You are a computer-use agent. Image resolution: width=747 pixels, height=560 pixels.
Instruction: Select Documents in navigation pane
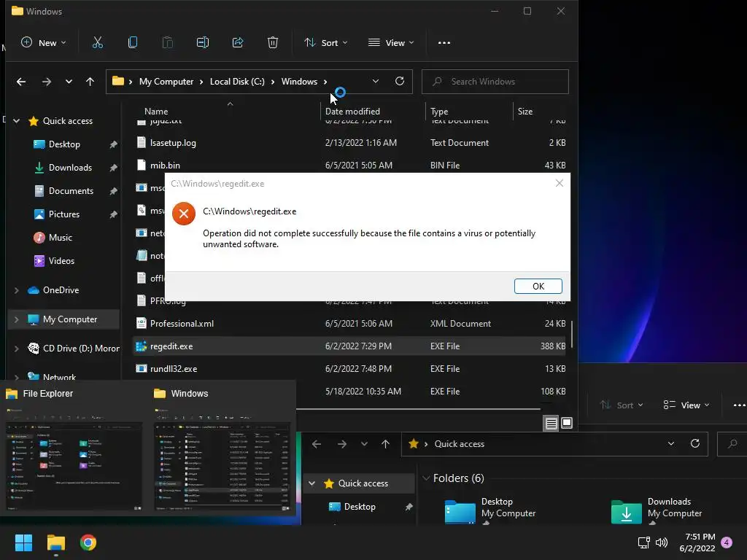pos(71,191)
